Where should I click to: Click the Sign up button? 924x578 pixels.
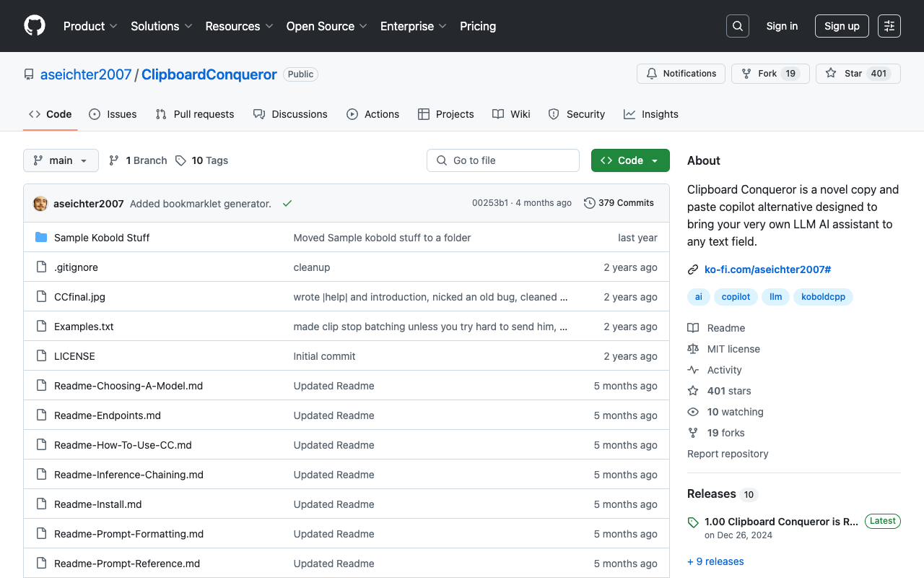click(x=842, y=26)
